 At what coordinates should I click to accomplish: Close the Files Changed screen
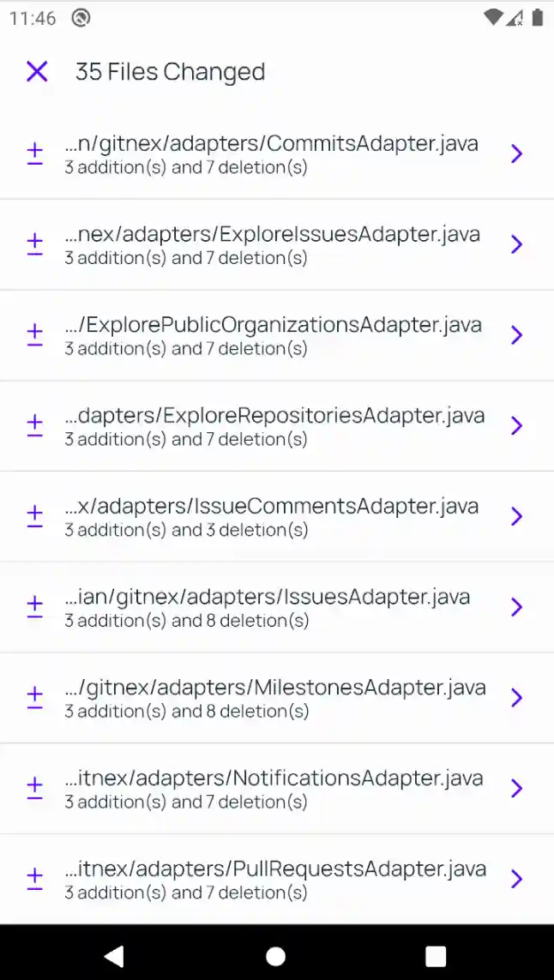(x=37, y=72)
